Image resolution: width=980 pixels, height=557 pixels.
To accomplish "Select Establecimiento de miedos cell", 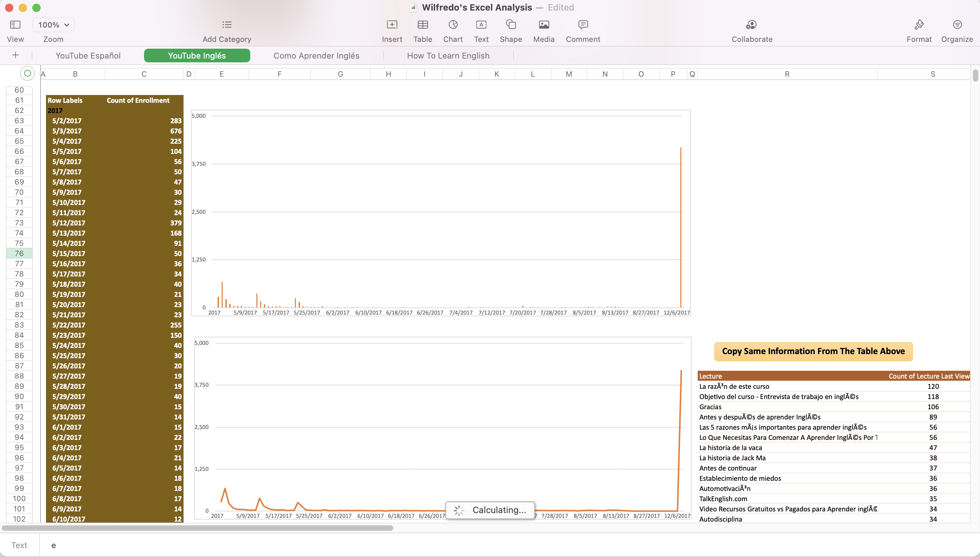I will 787,478.
